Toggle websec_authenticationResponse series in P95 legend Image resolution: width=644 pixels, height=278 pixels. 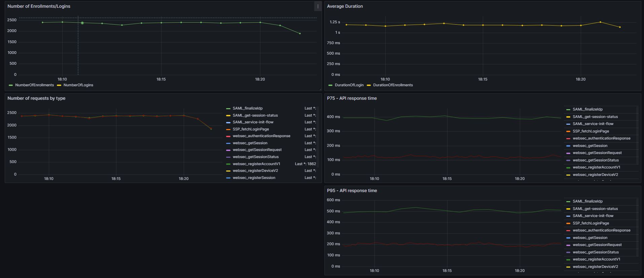click(x=601, y=230)
